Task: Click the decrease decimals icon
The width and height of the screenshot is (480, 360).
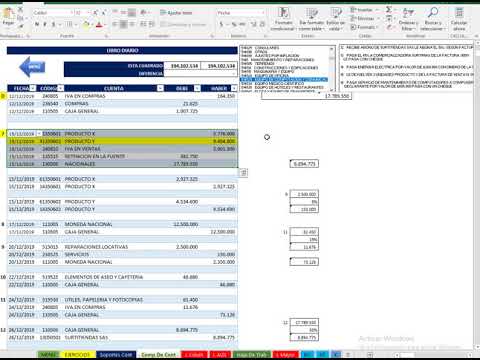Action: tap(262, 24)
